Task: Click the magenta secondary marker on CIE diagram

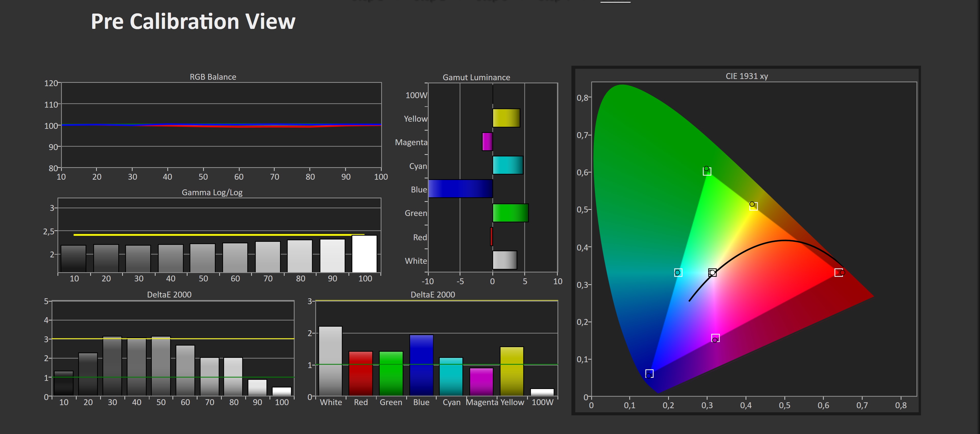Action: point(715,338)
